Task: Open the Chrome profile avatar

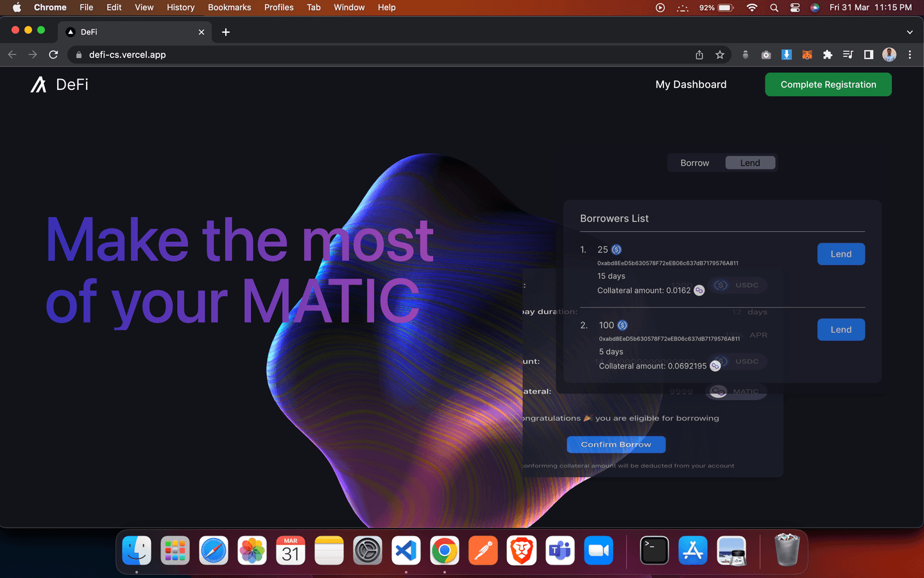Action: [x=889, y=55]
